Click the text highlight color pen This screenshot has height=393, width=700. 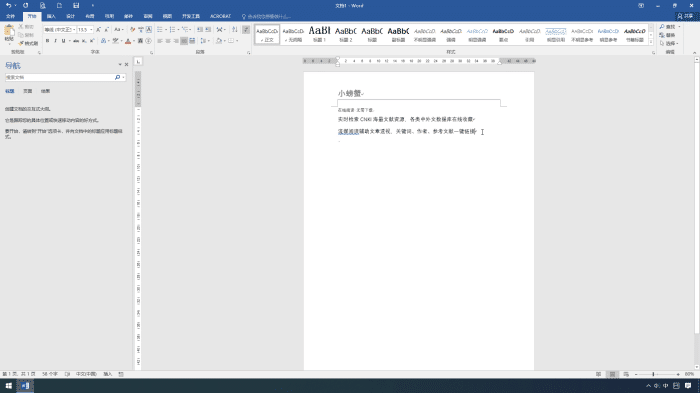[115, 41]
